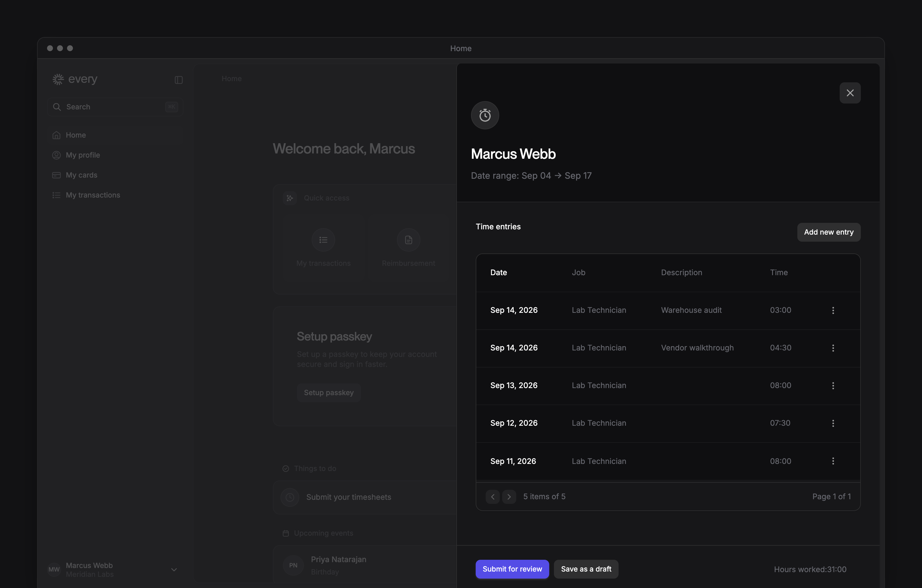The image size is (922, 588).
Task: Focus the Search field
Action: [x=115, y=107]
